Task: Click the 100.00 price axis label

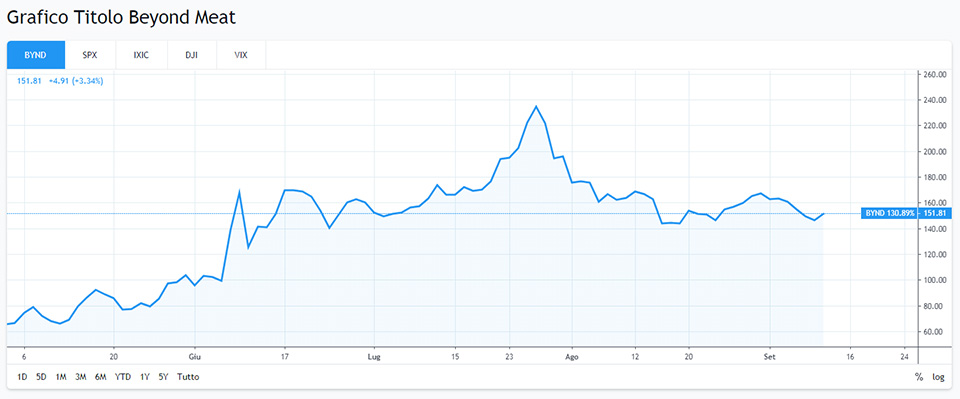Action: pyautogui.click(x=935, y=280)
